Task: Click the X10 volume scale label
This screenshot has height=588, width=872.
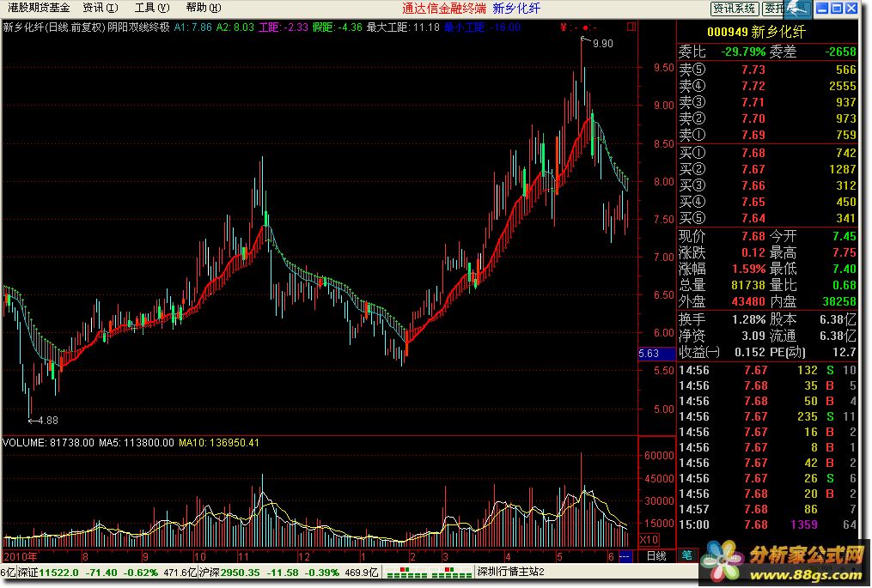Action: (649, 539)
